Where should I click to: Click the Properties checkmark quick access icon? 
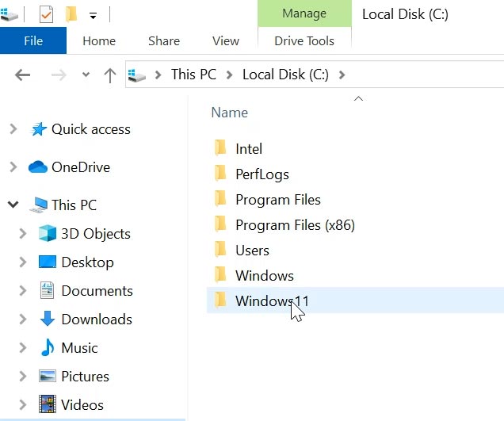pyautogui.click(x=46, y=14)
